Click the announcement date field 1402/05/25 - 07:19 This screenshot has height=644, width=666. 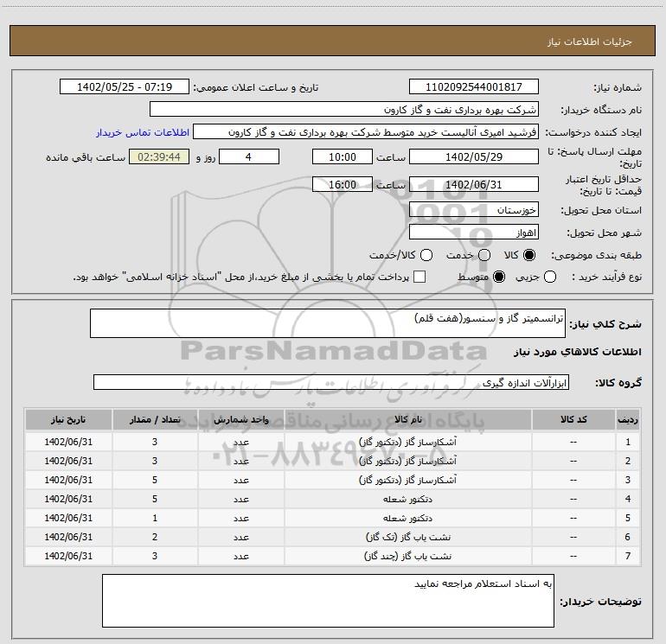pos(125,86)
